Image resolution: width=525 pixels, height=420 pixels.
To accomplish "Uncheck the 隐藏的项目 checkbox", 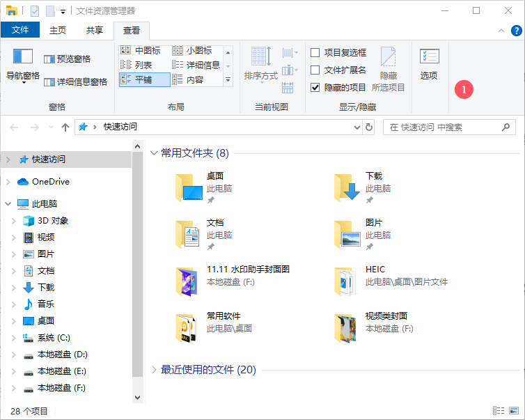I will (x=338, y=88).
